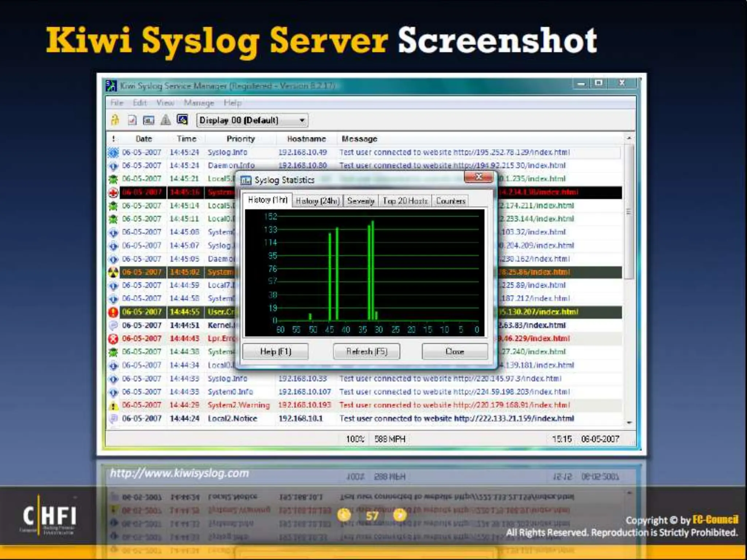Click hostname 192.168.10.107

point(305,392)
